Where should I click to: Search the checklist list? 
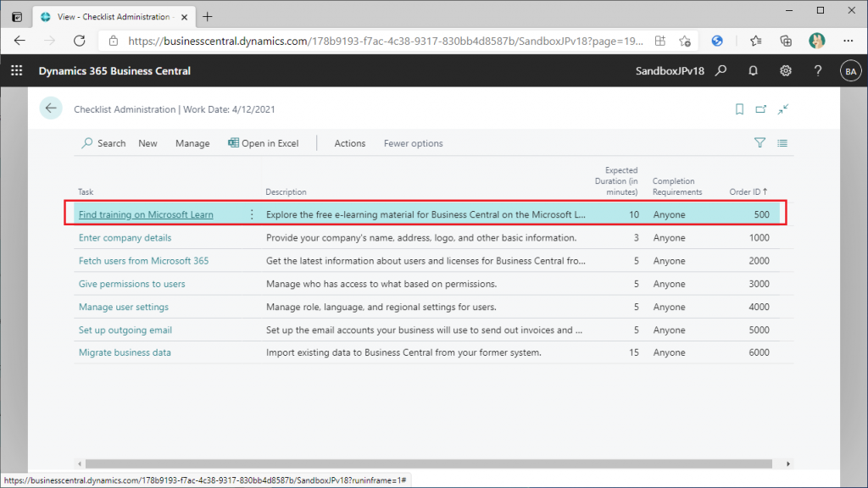pyautogui.click(x=103, y=143)
